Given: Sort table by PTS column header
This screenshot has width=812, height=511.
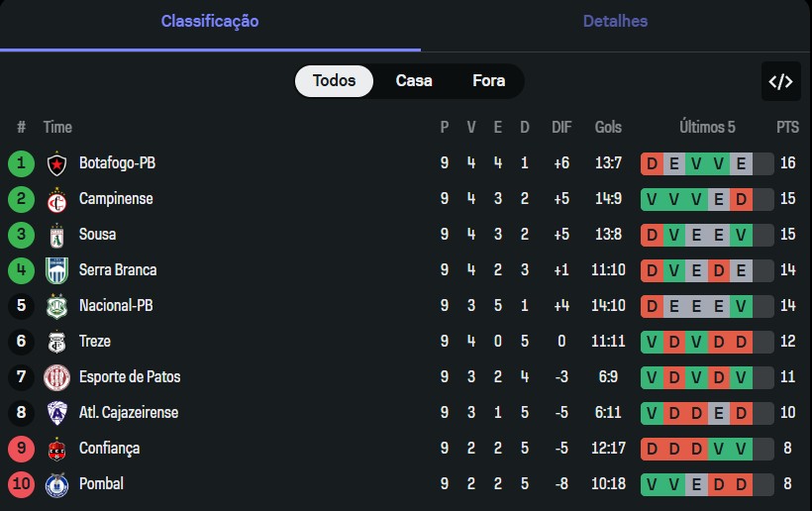Looking at the screenshot, I should [x=787, y=128].
